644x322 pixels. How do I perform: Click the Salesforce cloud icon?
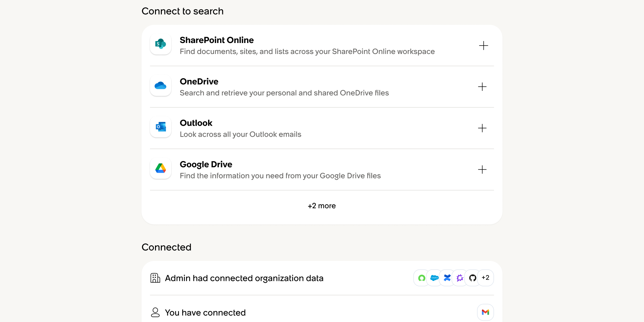coord(434,278)
